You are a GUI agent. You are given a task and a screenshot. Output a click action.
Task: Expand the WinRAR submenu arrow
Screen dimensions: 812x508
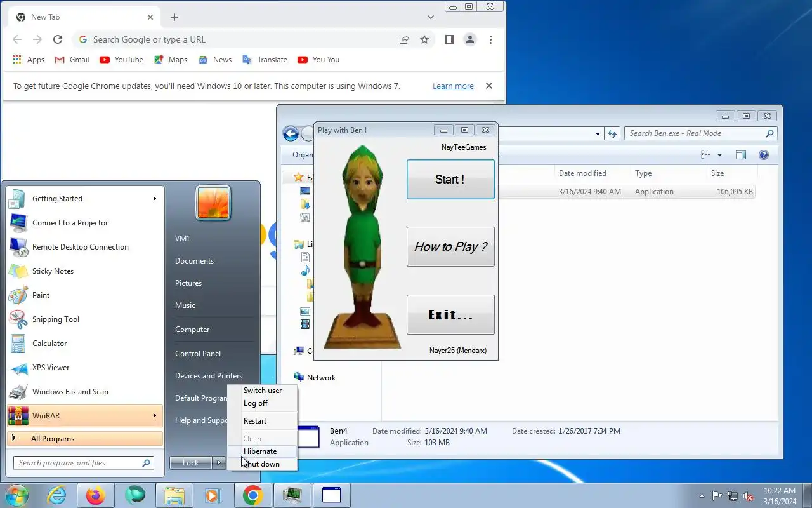[154, 416]
